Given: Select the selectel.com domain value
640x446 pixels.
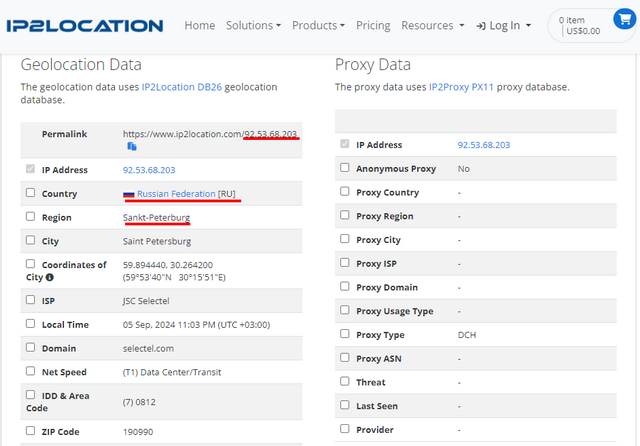Looking at the screenshot, I should click(148, 348).
